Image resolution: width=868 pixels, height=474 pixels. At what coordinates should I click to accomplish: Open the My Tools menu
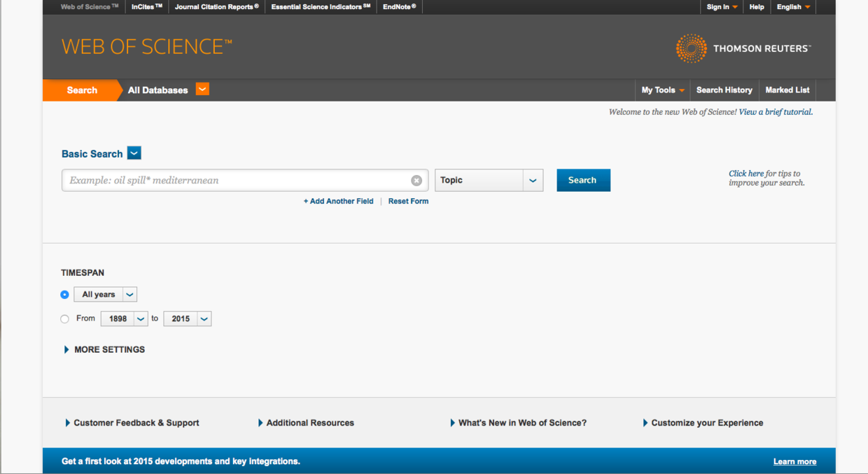tap(663, 90)
